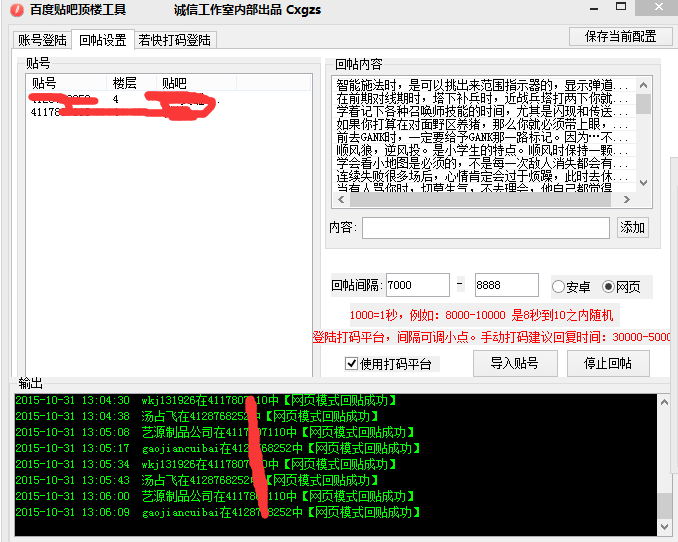
Task: Click the right arrow of reply content horizontal scrollbar
Action: pyautogui.click(x=627, y=199)
